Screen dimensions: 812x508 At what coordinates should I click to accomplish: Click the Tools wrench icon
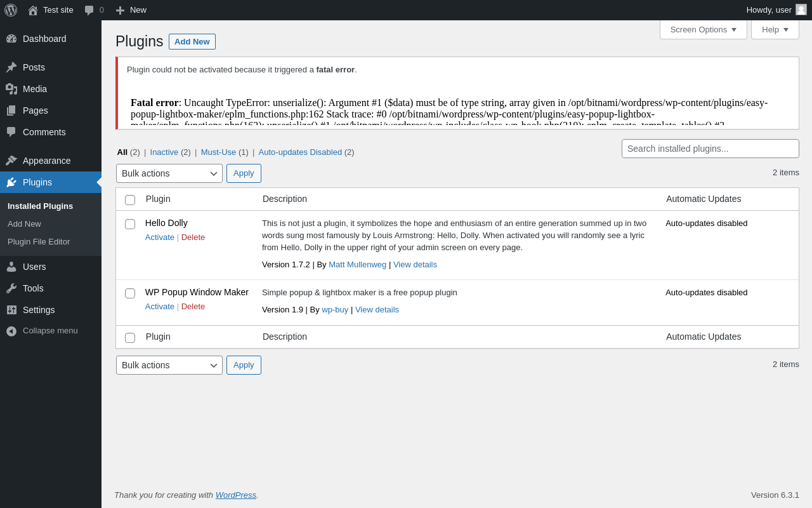11,288
